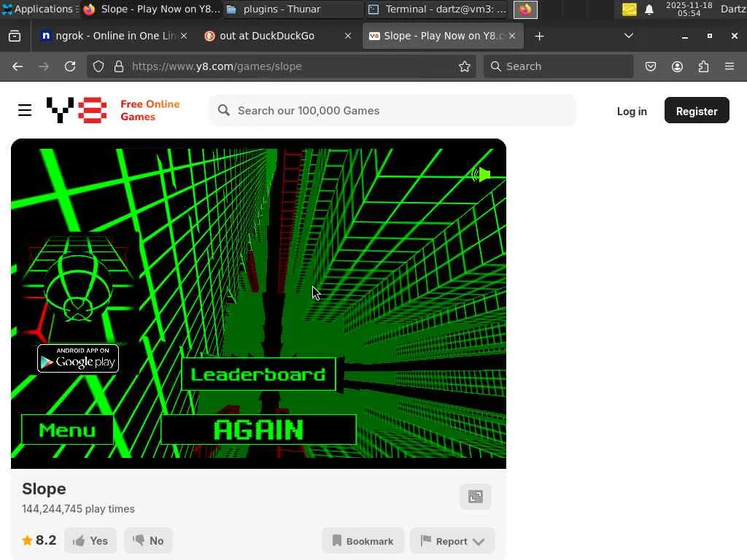Open Firefox application menu

click(x=729, y=66)
